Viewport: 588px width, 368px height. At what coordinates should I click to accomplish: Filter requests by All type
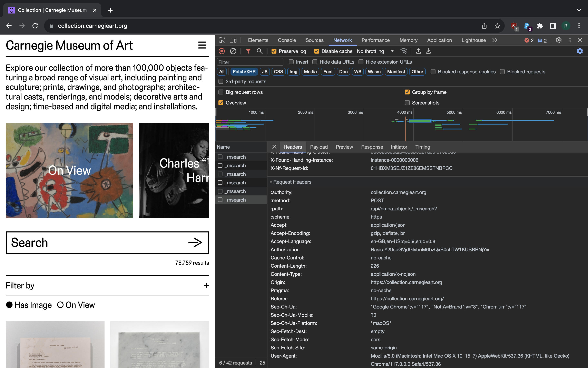tap(222, 72)
